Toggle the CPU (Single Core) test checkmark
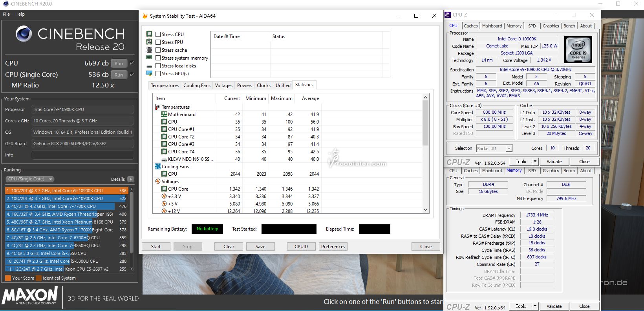The width and height of the screenshot is (644, 311). point(132,75)
